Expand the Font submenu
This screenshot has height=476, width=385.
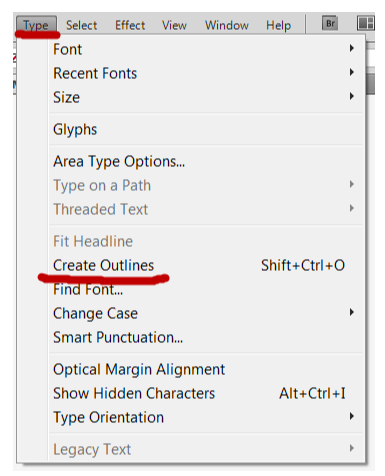coord(206,49)
